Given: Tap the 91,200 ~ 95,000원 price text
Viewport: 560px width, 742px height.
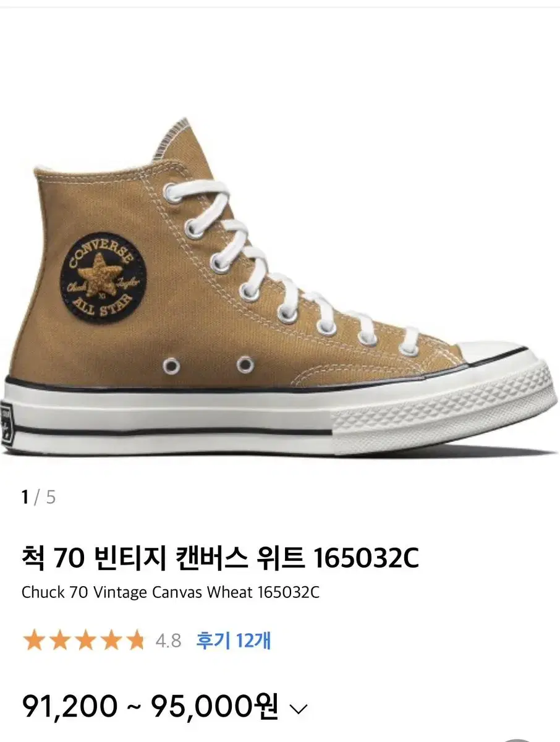Looking at the screenshot, I should pos(150,707).
